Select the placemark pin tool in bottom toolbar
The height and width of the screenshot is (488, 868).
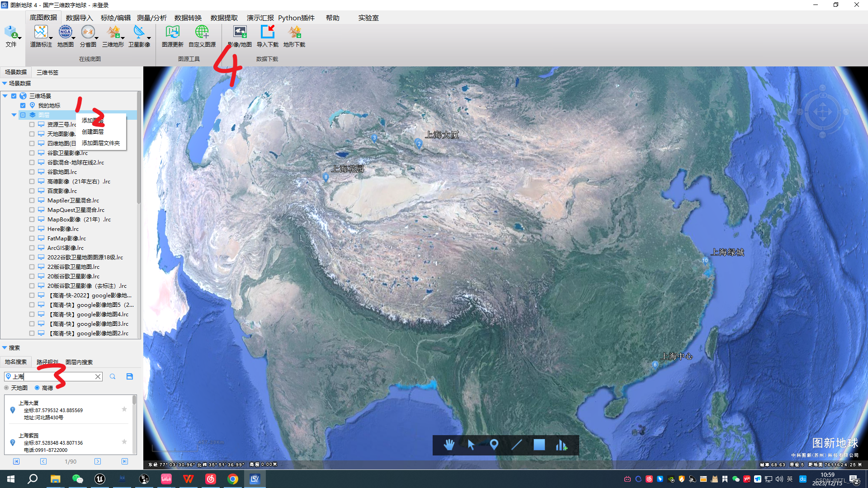tap(494, 445)
